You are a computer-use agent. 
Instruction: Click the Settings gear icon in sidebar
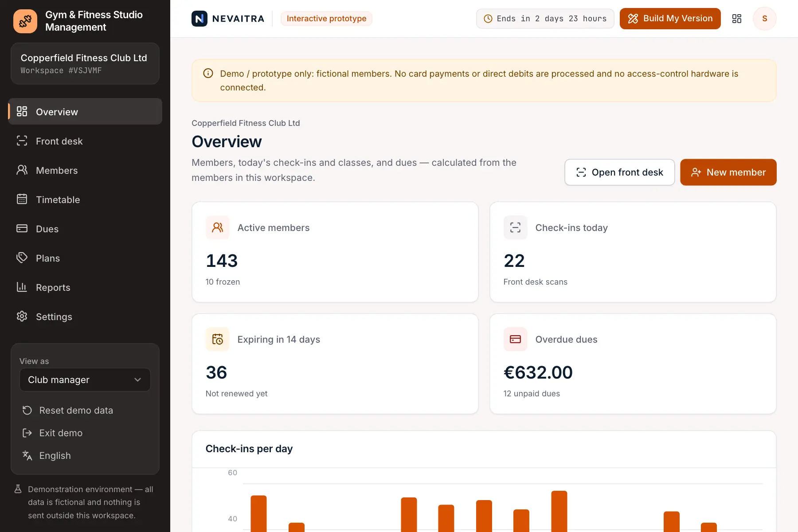(x=22, y=317)
